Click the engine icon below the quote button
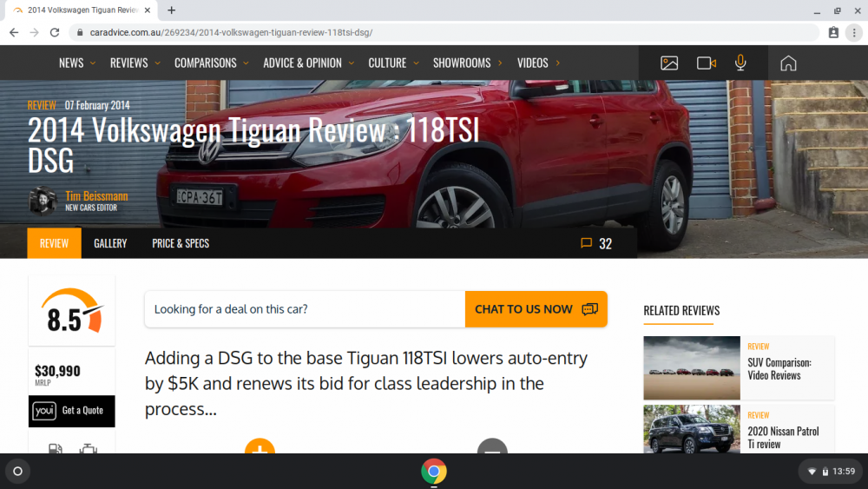868x489 pixels. 88,448
